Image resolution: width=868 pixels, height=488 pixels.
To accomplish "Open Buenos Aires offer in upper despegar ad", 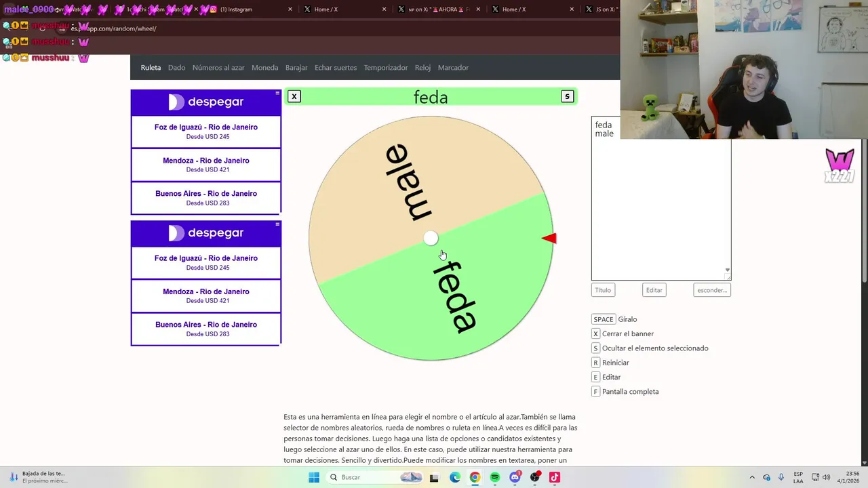I will pos(205,198).
